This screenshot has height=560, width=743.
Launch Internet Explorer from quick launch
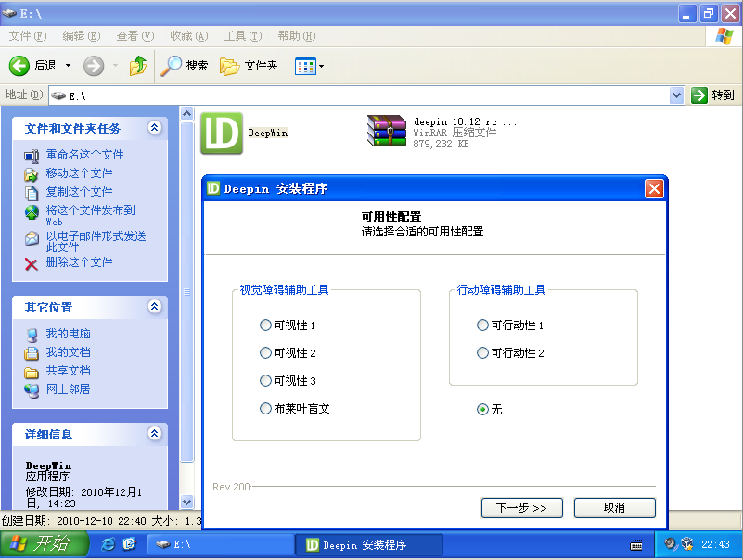click(x=108, y=544)
